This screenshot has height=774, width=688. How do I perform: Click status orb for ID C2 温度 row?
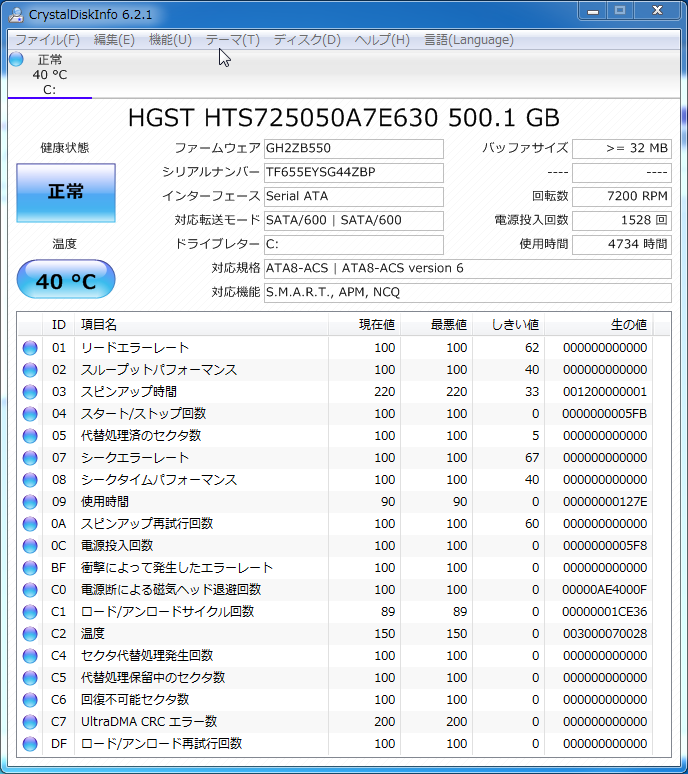pyautogui.click(x=30, y=633)
